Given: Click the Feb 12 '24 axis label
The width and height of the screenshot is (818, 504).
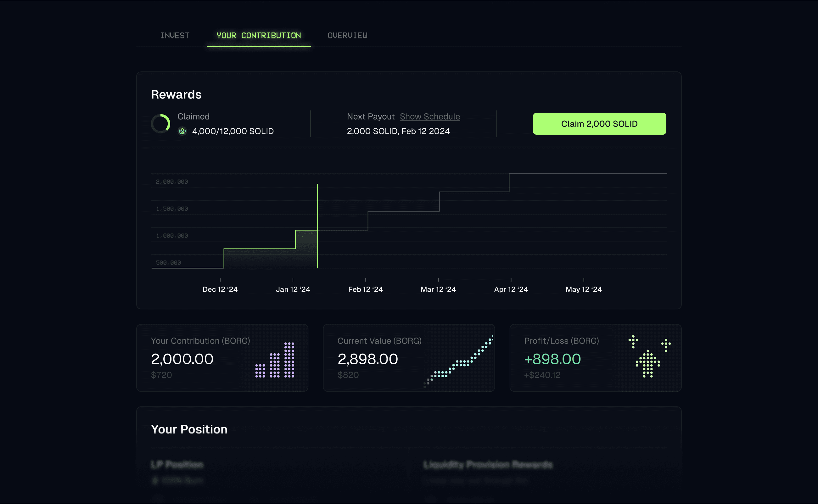Looking at the screenshot, I should 365,289.
